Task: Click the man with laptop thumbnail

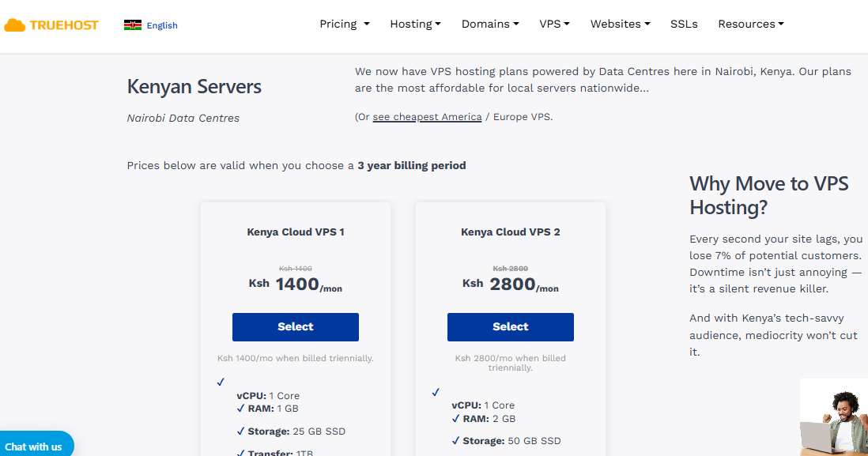Action: pos(834,418)
